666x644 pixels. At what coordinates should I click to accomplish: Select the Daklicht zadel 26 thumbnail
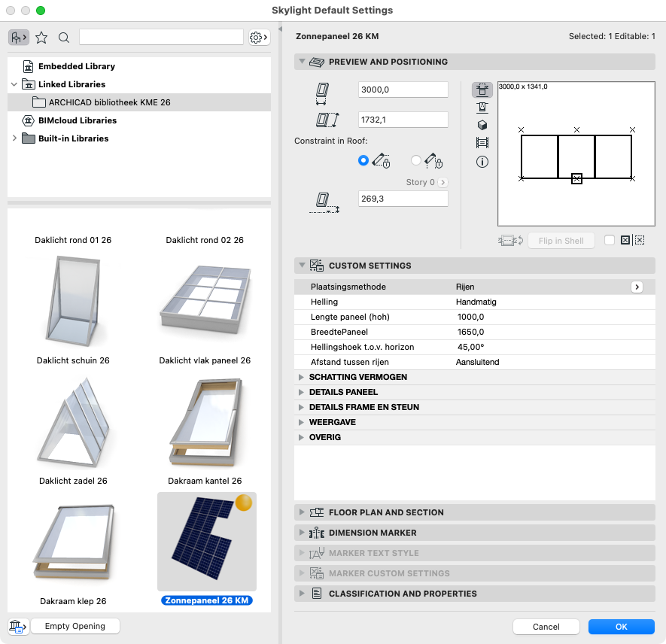tap(73, 422)
